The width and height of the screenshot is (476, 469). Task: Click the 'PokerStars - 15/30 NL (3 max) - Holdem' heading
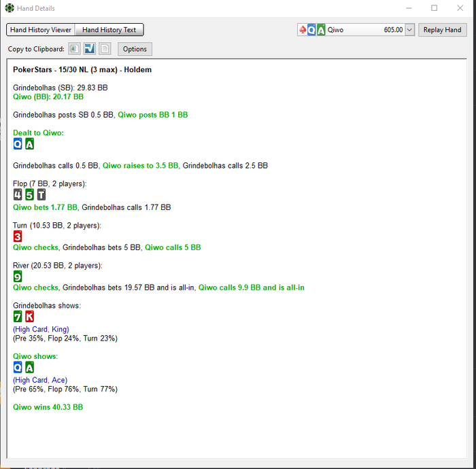coord(82,70)
